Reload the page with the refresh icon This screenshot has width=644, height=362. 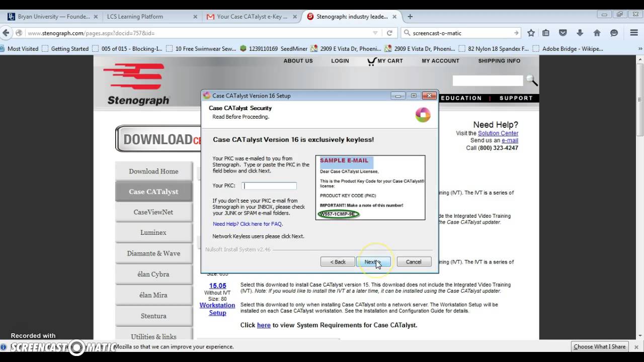389,33
